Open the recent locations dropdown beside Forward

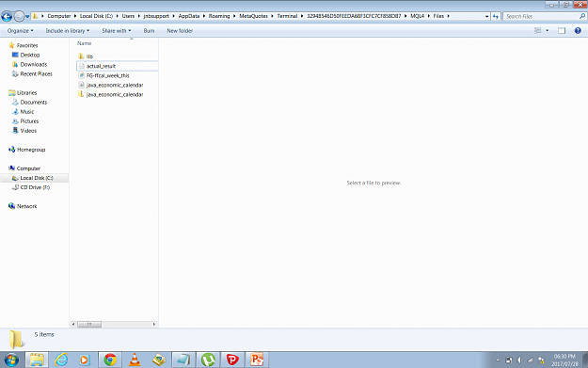point(27,17)
